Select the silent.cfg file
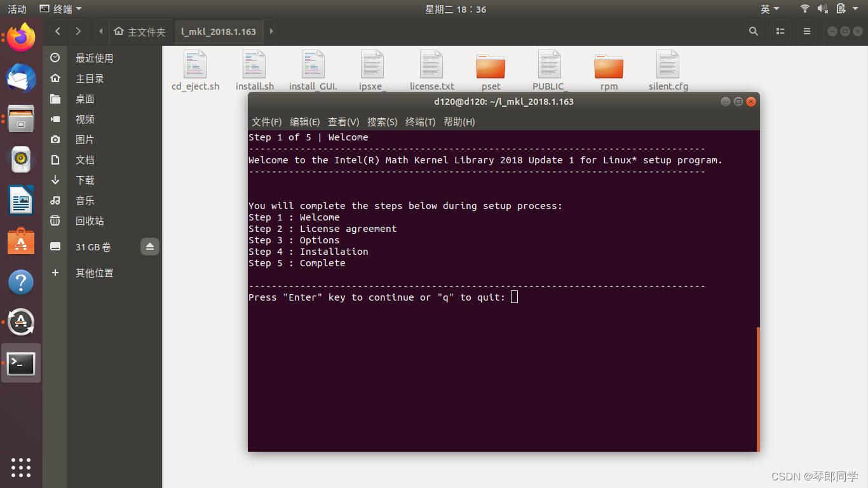 click(x=668, y=71)
